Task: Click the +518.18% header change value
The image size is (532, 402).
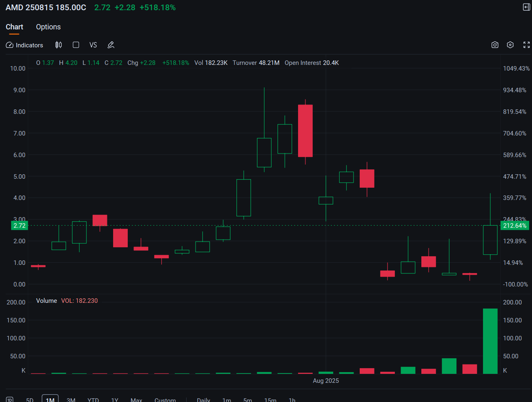Action: [158, 8]
